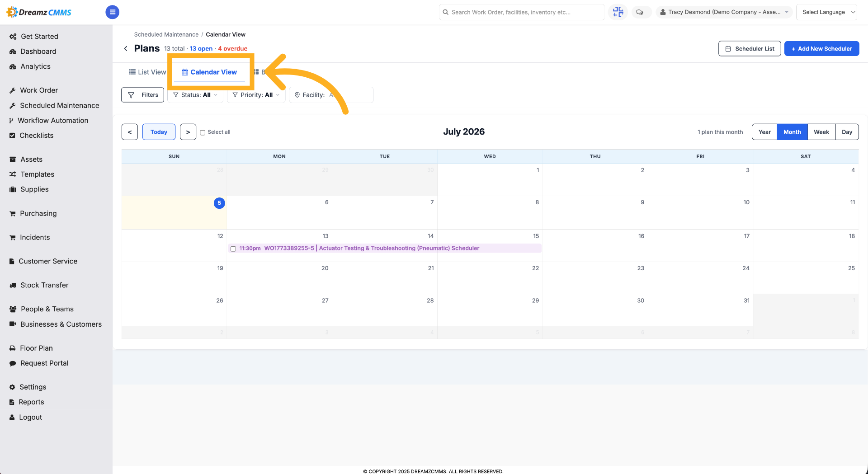Open the Filters button
This screenshot has width=868, height=474.
pyautogui.click(x=143, y=95)
